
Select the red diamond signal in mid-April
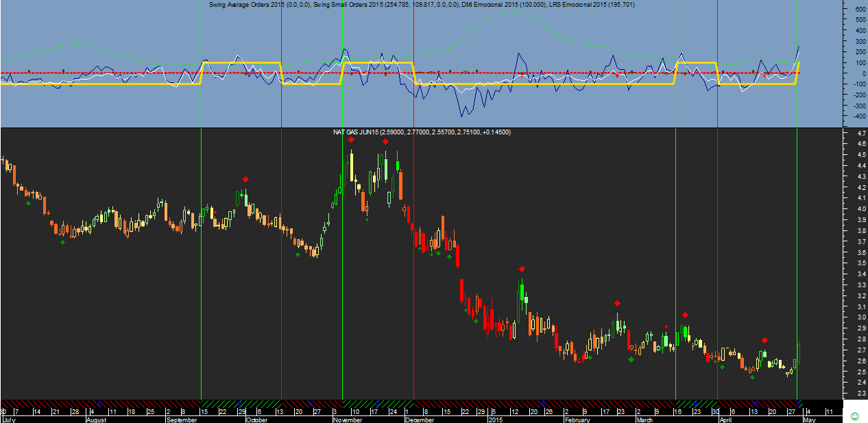pos(764,340)
